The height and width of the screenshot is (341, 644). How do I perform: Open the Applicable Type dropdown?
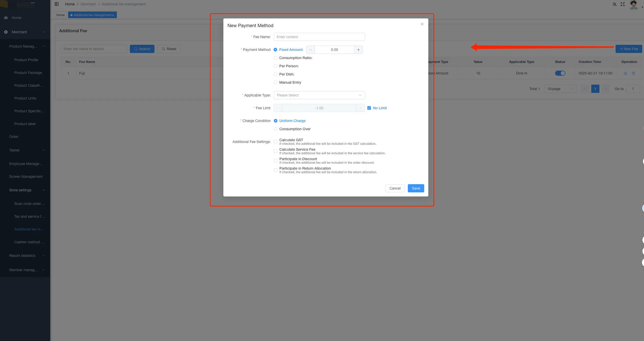(319, 95)
